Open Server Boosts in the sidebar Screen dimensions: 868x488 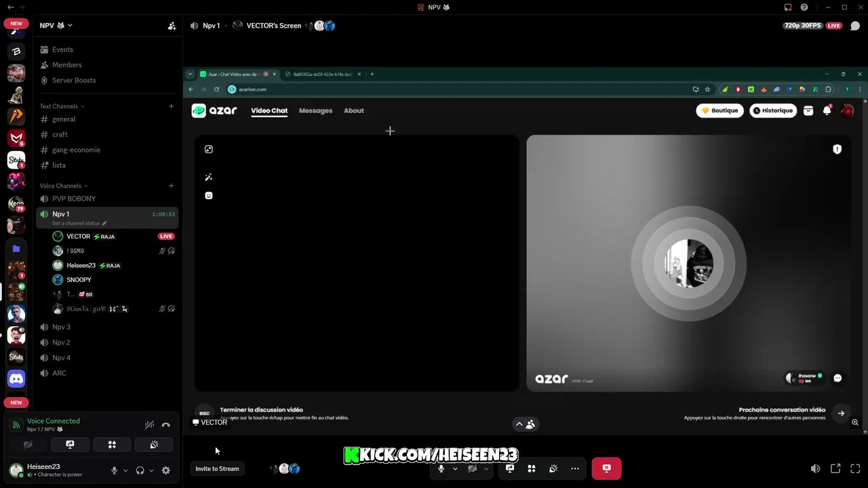tap(107, 80)
